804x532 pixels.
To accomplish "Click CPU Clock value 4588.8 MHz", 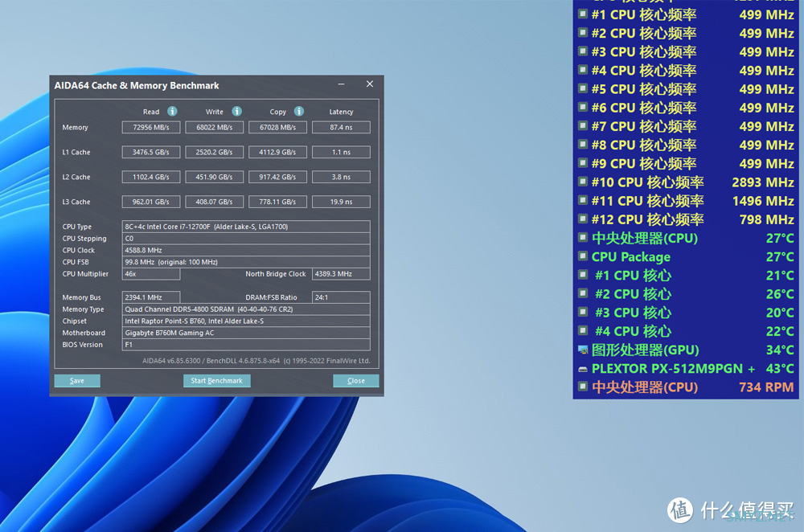I will [246, 250].
